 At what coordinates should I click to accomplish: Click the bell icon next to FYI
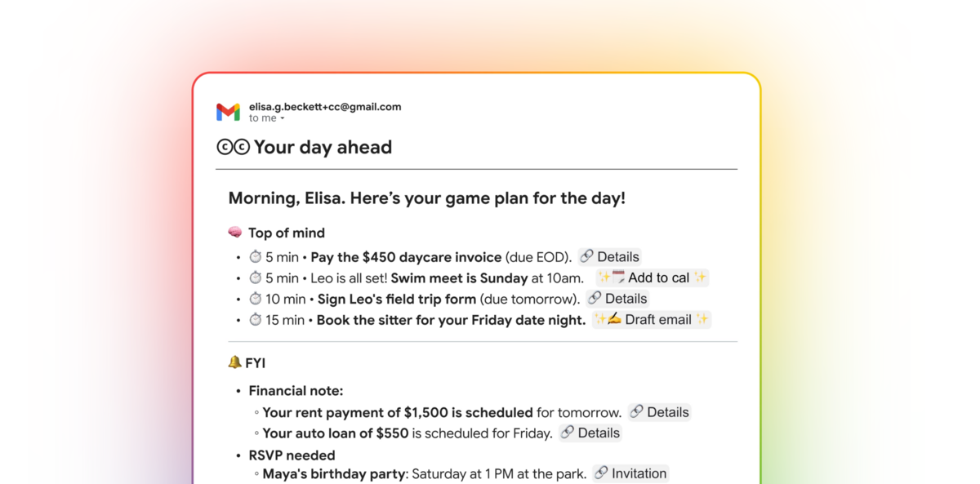pyautogui.click(x=235, y=362)
